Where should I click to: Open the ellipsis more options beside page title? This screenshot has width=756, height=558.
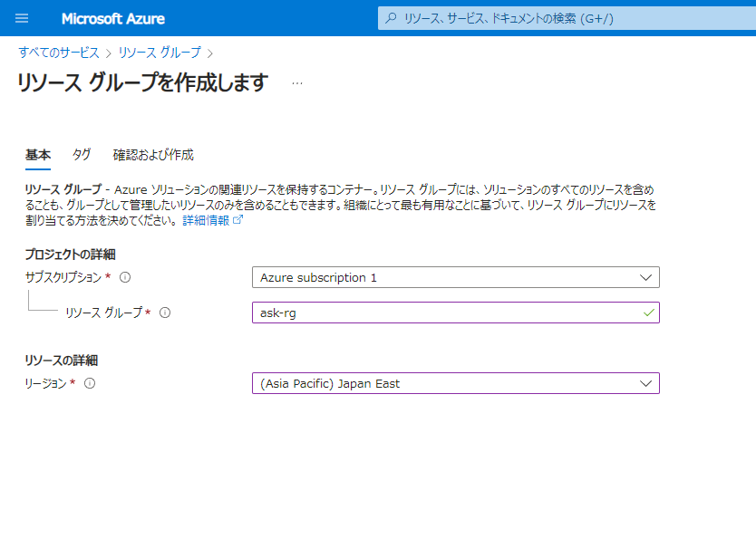pyautogui.click(x=297, y=83)
